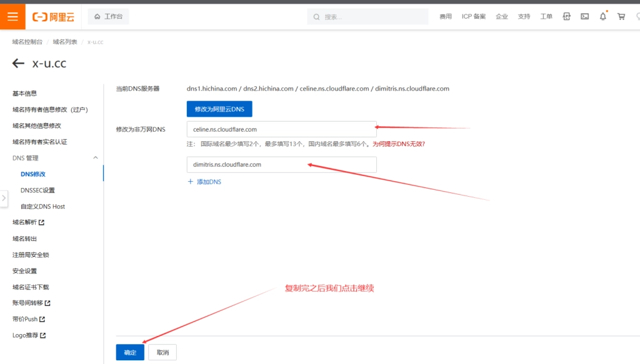Open Logo推荐 in the sidebar
This screenshot has height=364, width=640.
[x=25, y=335]
